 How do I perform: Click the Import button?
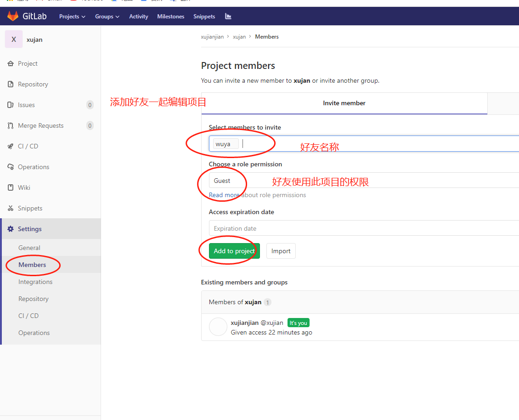(281, 251)
